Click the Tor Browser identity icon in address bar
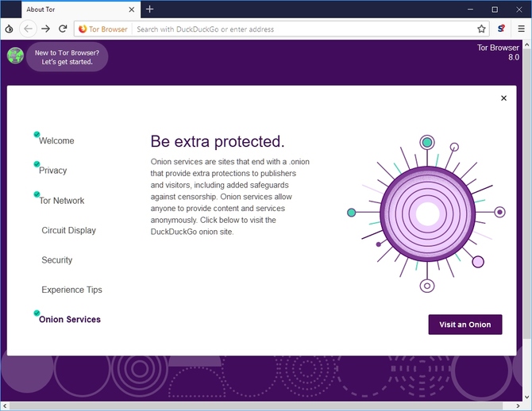The height and width of the screenshot is (411, 532). click(x=103, y=29)
